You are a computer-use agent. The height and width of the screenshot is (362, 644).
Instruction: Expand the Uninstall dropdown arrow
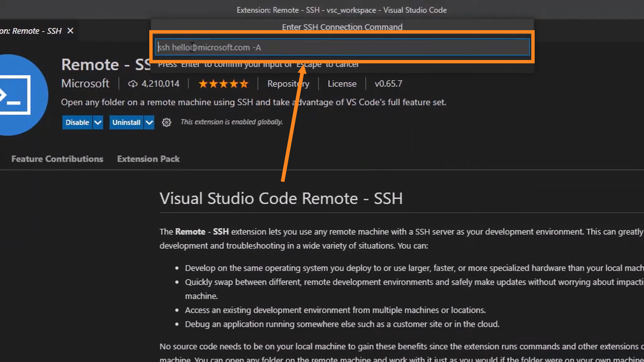pyautogui.click(x=149, y=122)
